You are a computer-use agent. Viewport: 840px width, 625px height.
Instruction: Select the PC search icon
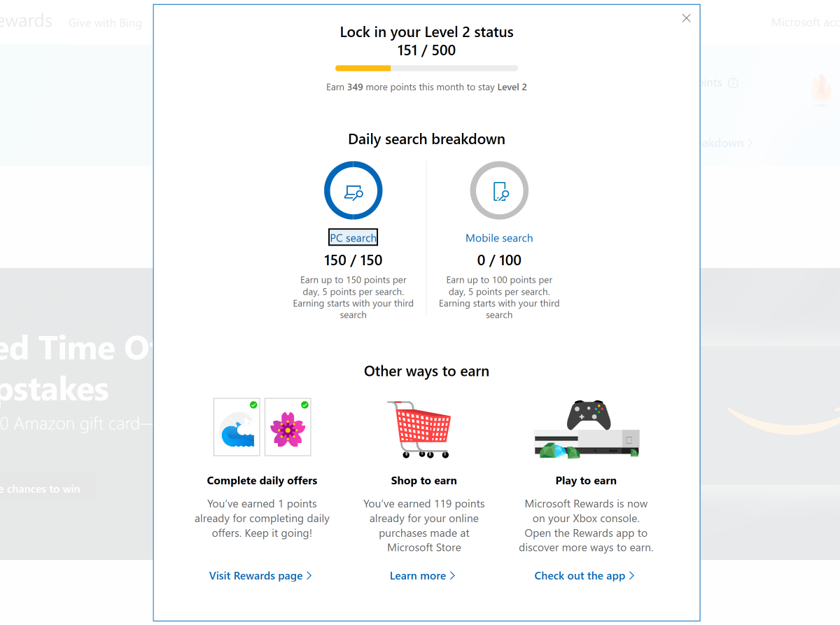[x=353, y=190]
